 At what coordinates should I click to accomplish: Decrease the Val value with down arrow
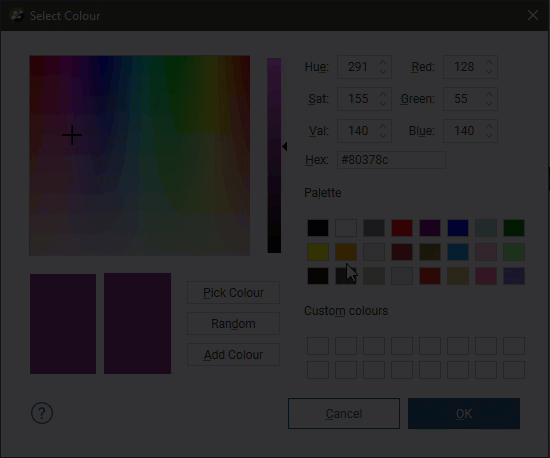(x=383, y=135)
